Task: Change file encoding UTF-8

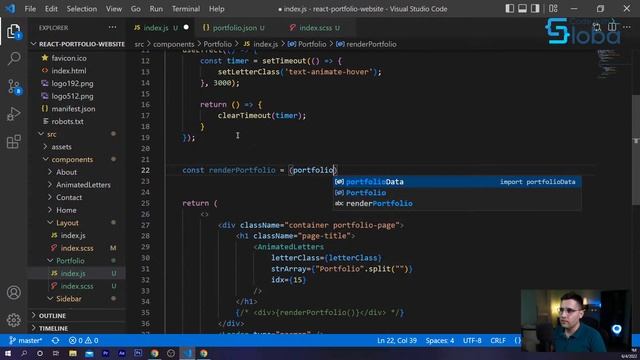Action: pos(472,340)
